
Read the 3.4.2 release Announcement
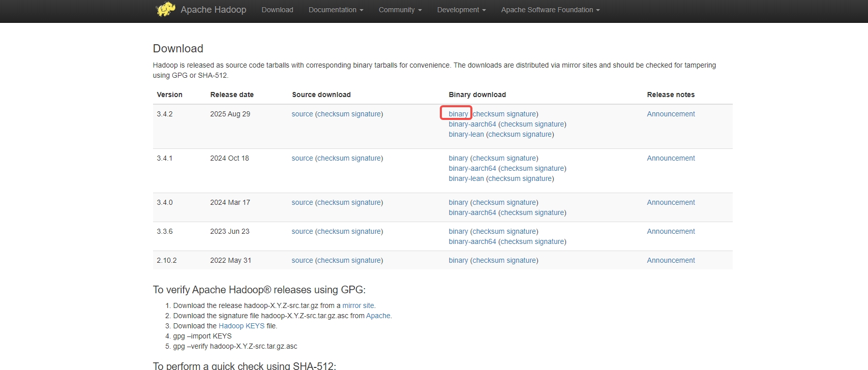(671, 114)
